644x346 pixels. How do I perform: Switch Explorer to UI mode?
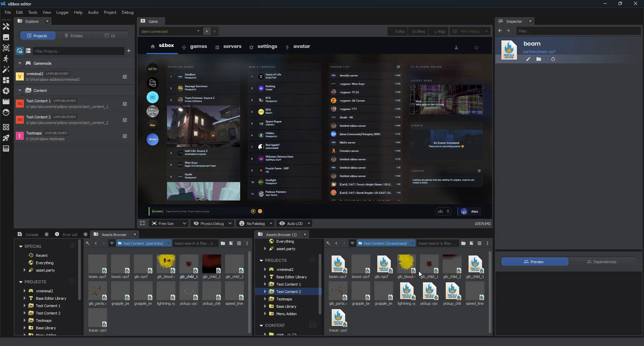[x=110, y=36]
